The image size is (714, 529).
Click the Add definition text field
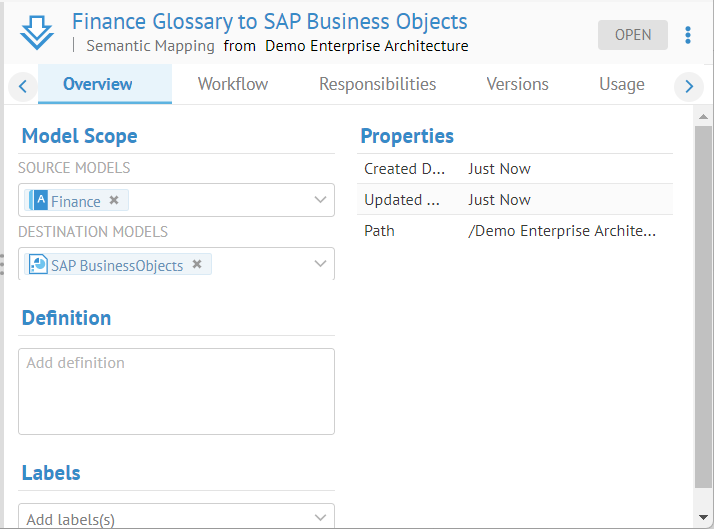[x=176, y=391]
